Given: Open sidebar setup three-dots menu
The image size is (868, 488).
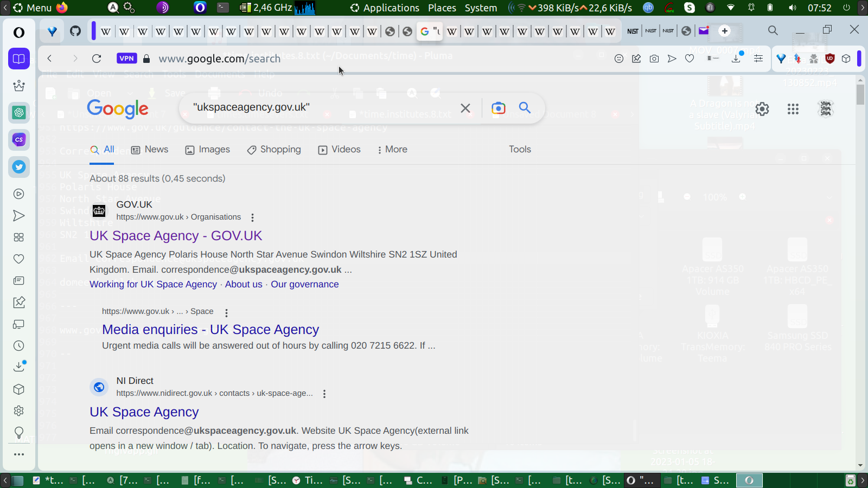Looking at the screenshot, I should tap(19, 454).
